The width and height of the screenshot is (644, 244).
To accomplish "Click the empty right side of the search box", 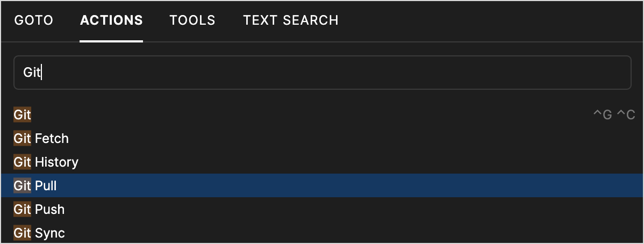I will [484, 73].
